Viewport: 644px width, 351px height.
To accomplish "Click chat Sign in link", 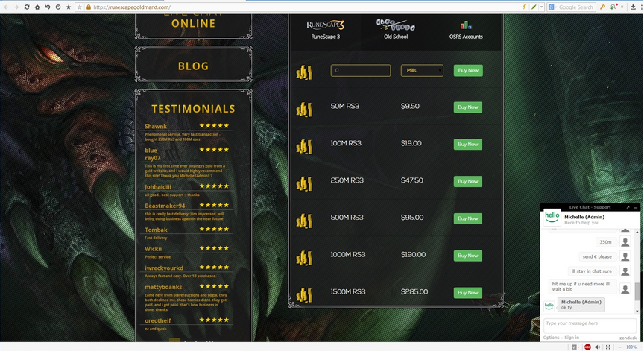I will point(571,338).
